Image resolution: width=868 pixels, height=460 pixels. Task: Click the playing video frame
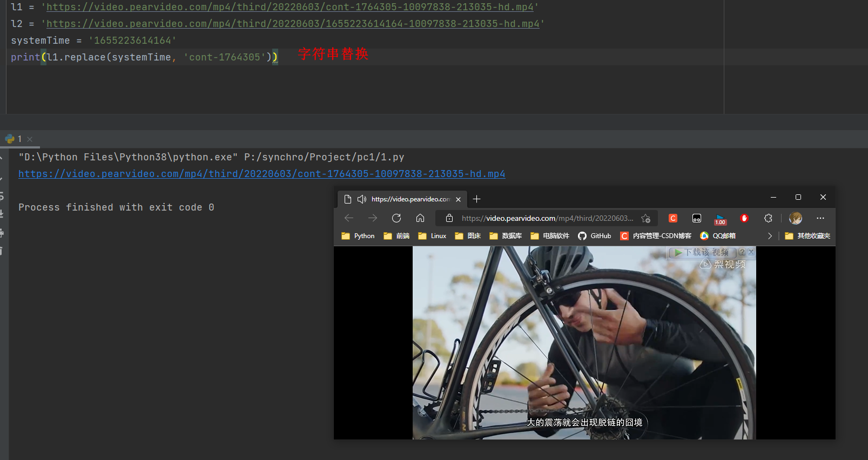click(x=584, y=343)
